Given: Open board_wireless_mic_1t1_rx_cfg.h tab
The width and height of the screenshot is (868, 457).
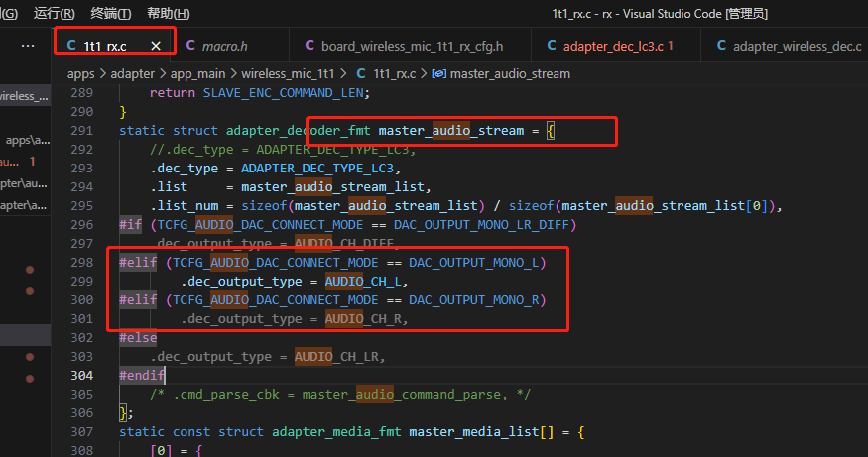Looking at the screenshot, I should point(412,46).
